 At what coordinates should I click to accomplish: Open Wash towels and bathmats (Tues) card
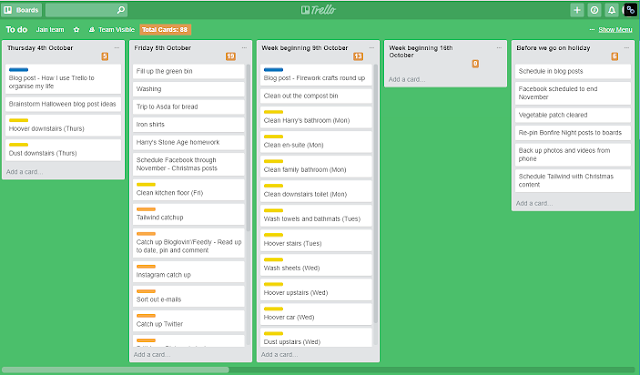316,215
